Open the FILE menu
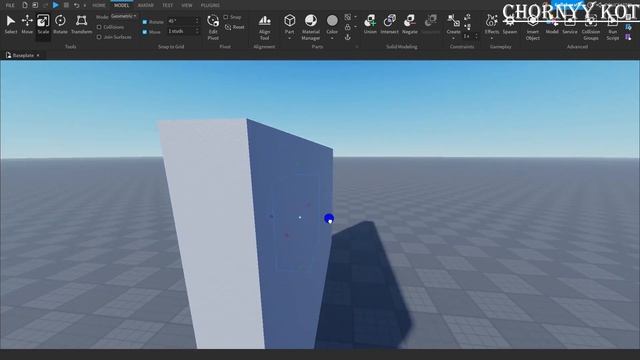 point(10,5)
